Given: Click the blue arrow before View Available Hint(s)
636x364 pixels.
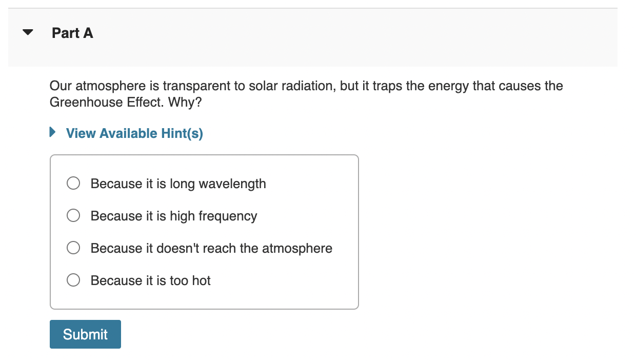Looking at the screenshot, I should tap(51, 132).
